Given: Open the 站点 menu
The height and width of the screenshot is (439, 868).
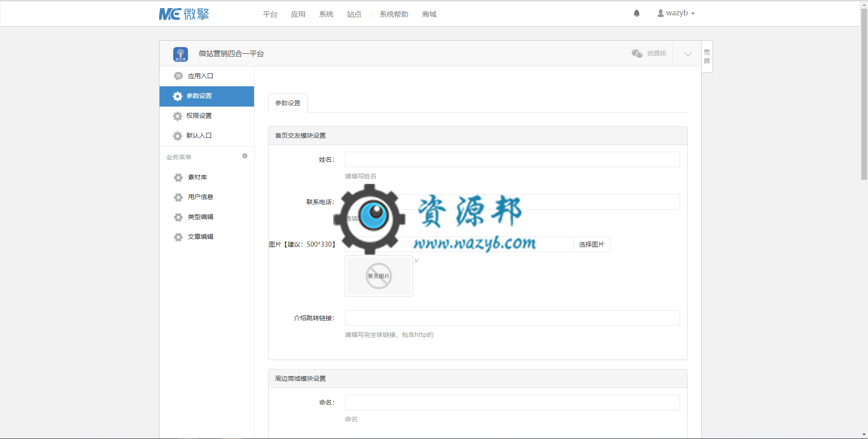Looking at the screenshot, I should (354, 14).
